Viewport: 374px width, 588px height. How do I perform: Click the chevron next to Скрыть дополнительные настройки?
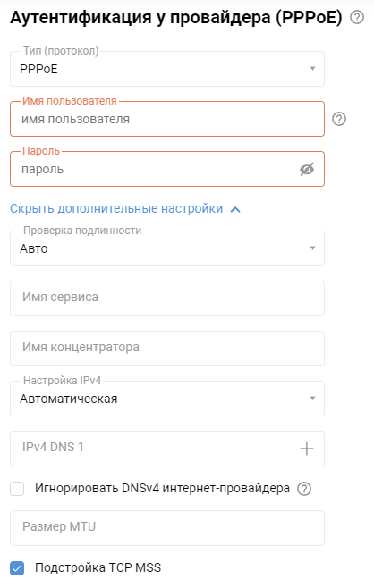coord(235,209)
